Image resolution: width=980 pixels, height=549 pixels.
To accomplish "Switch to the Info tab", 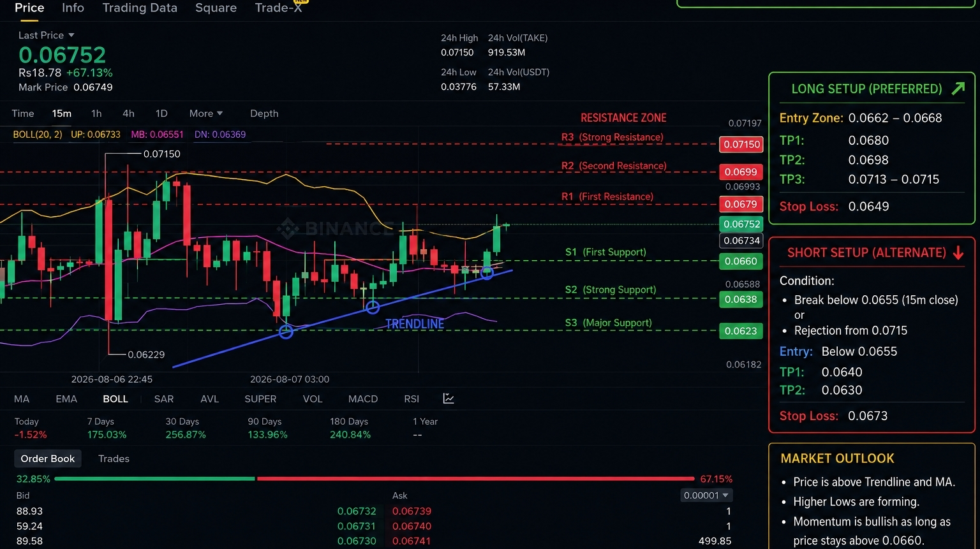I will tap(73, 8).
